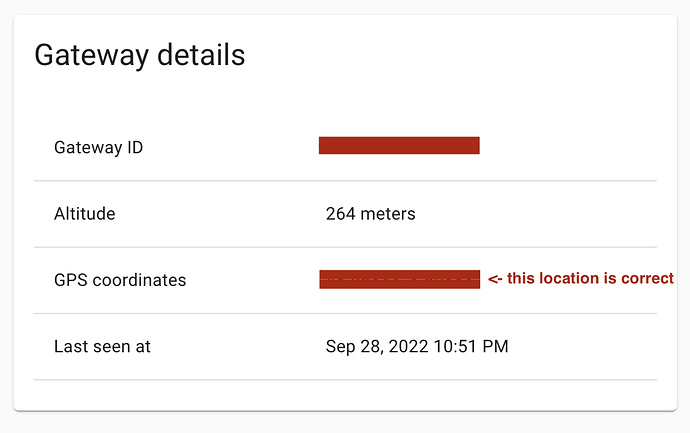Click the redacted GPS coordinates value bar
The height and width of the screenshot is (433, 690).
tap(399, 279)
